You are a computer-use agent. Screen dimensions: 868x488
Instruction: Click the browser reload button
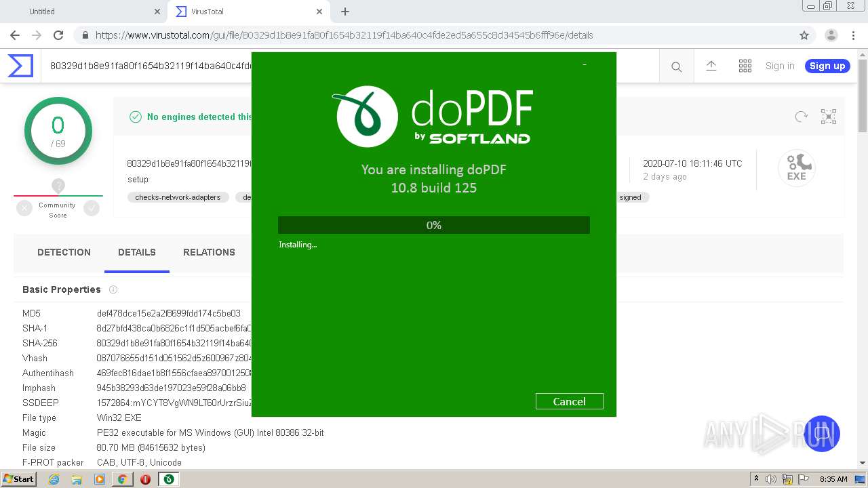pos(58,35)
